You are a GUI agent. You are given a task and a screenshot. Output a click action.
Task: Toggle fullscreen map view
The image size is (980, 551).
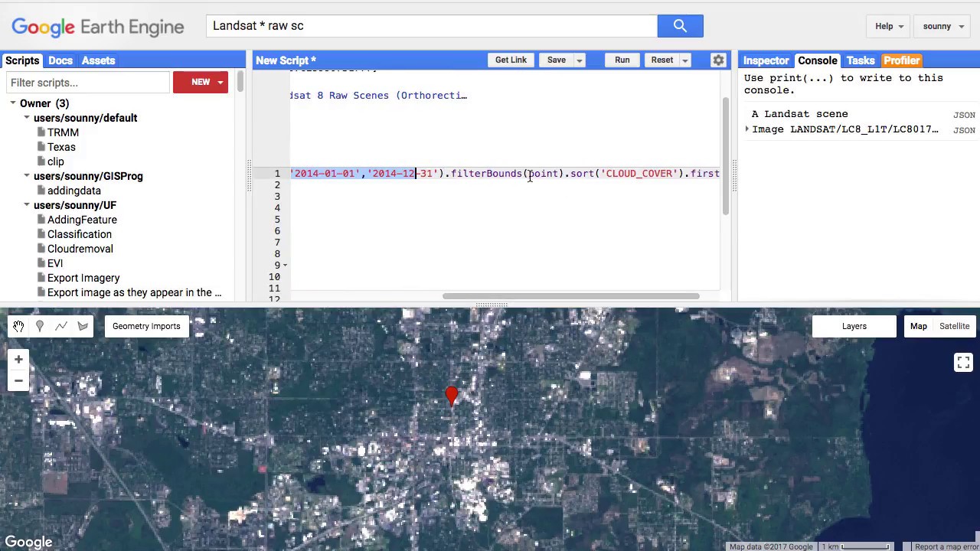(963, 362)
